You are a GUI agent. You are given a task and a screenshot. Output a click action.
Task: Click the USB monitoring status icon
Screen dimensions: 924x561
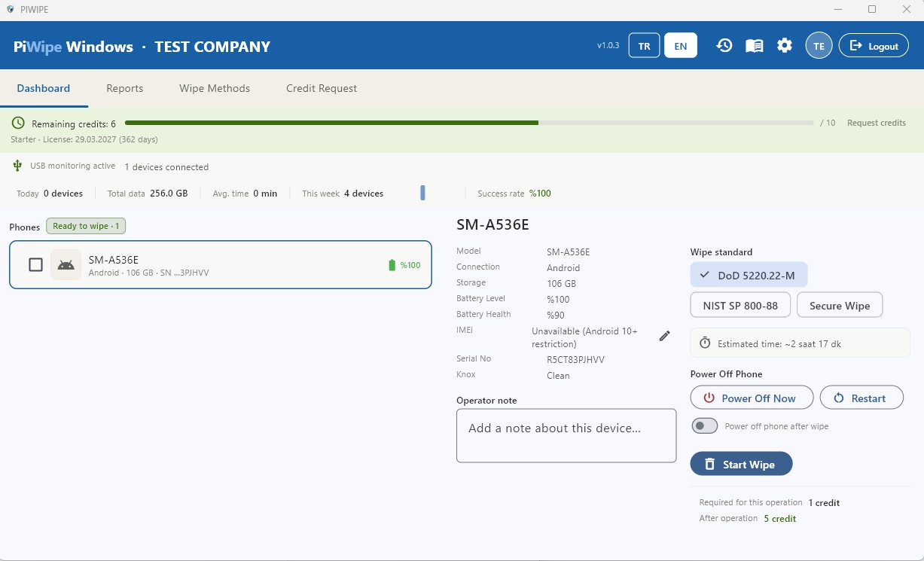tap(18, 166)
